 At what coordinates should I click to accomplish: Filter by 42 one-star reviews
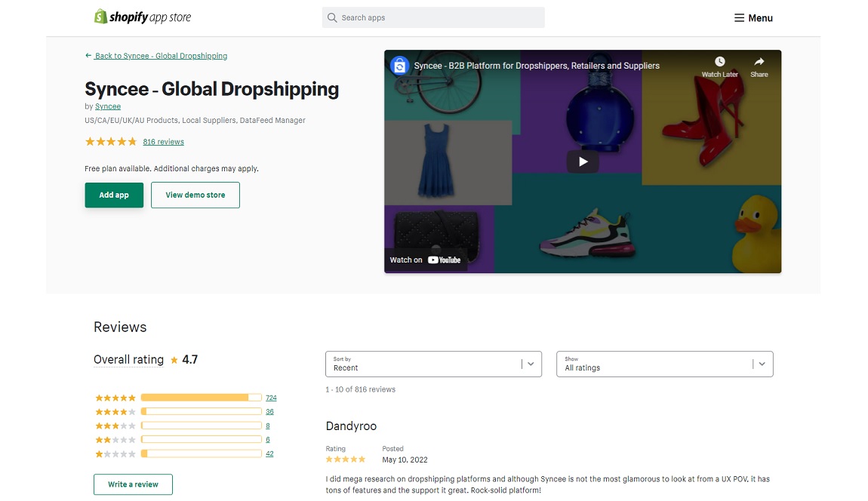click(269, 453)
